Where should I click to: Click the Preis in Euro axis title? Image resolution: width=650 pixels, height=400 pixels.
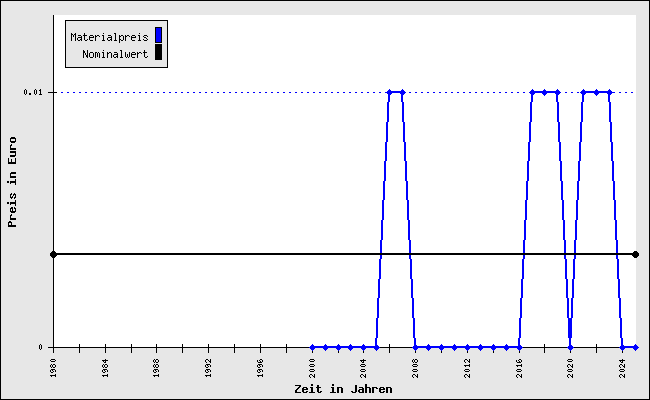pyautogui.click(x=12, y=182)
